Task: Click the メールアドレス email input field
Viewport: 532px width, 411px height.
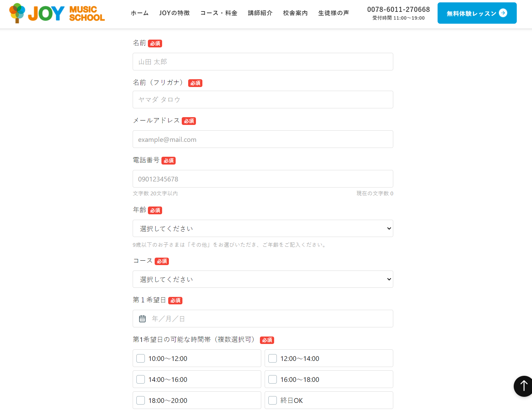Action: (x=263, y=139)
